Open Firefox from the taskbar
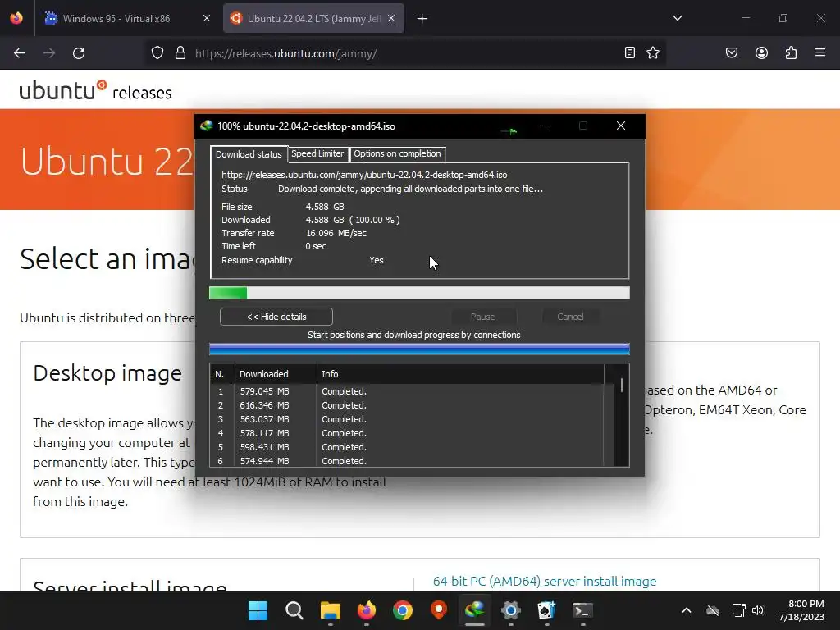This screenshot has height=630, width=840. pos(367,610)
